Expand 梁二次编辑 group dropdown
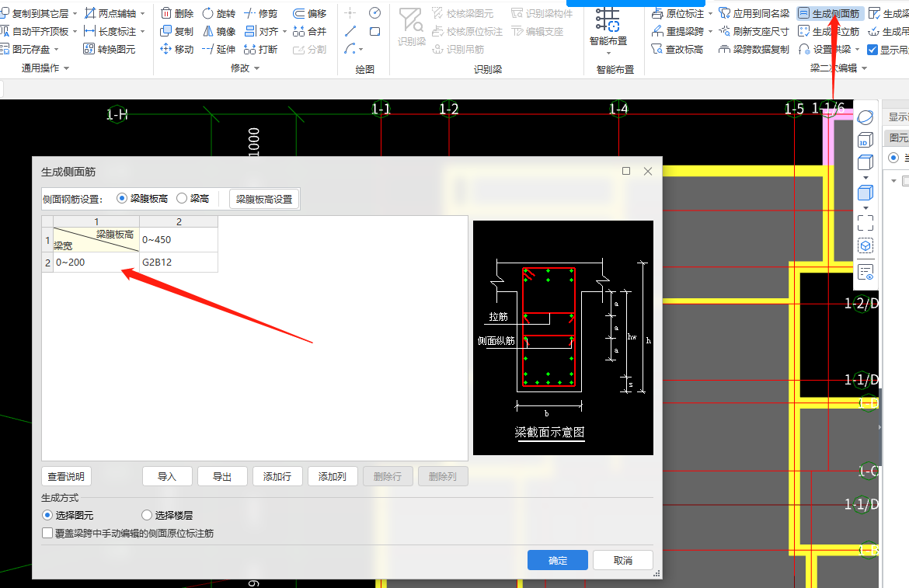Image resolution: width=909 pixels, height=588 pixels. [x=865, y=68]
